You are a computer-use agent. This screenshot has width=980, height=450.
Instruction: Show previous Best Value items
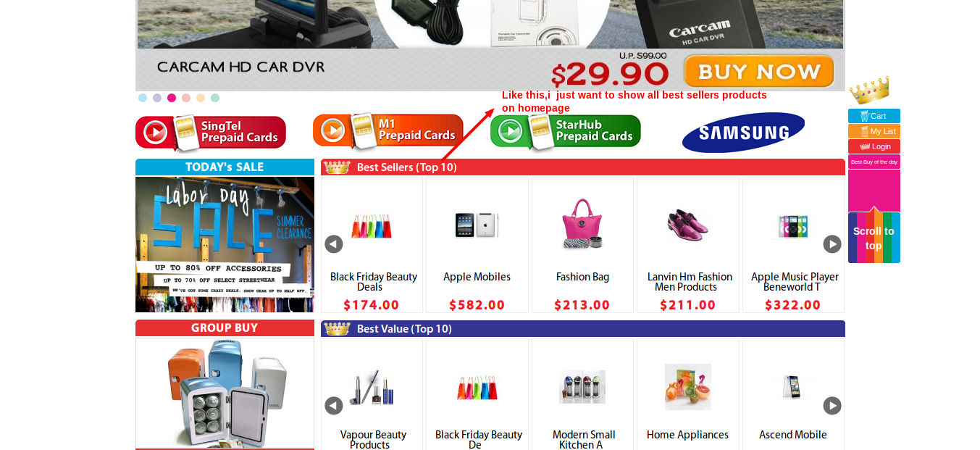333,406
